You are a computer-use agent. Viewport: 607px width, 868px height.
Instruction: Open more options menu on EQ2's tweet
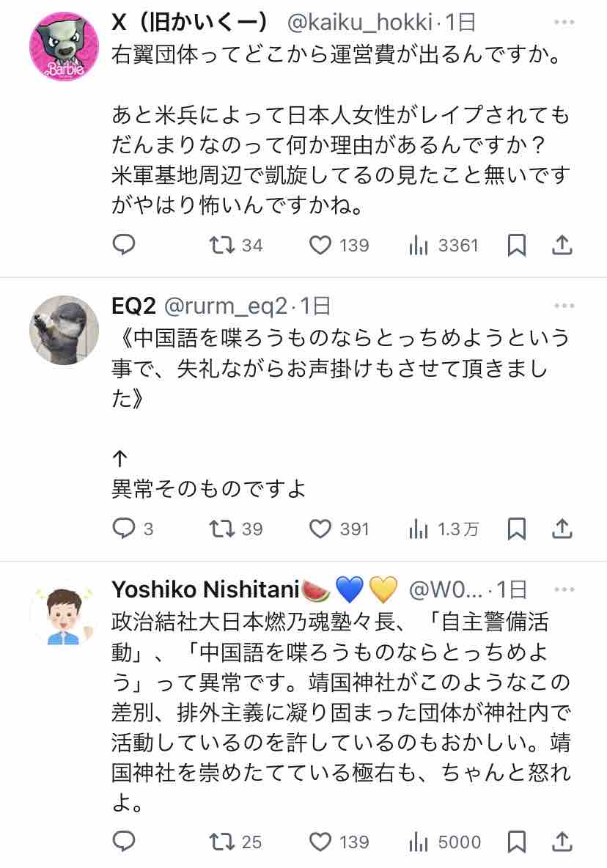click(x=564, y=305)
